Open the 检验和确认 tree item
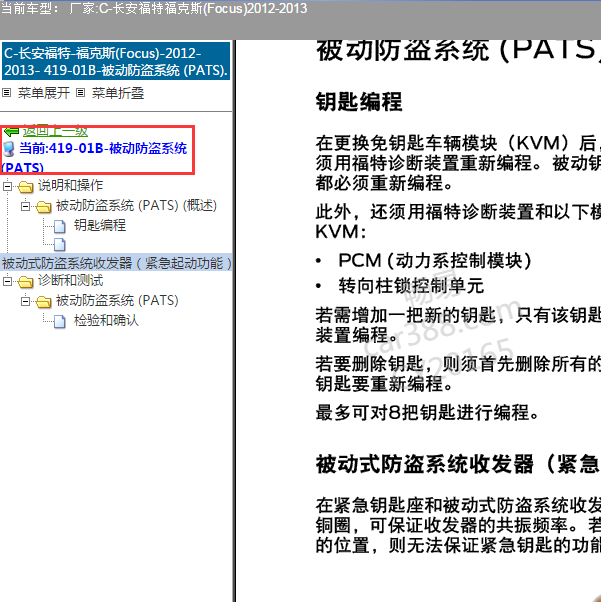Screen dimensions: 601x602 click(x=106, y=320)
